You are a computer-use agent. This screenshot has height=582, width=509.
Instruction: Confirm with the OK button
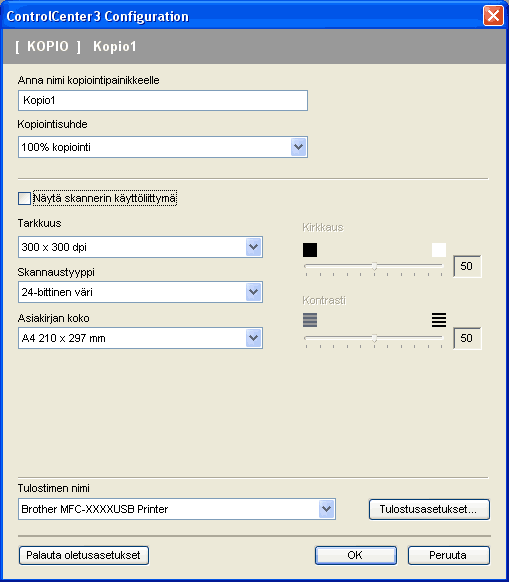356,555
